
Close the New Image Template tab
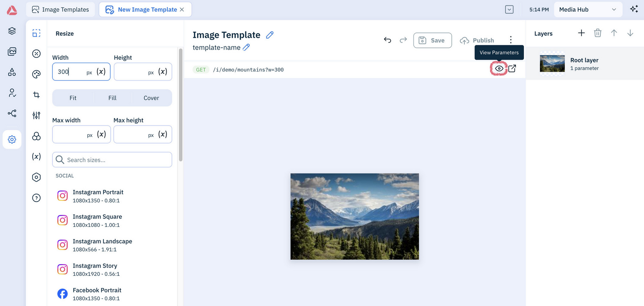[182, 10]
